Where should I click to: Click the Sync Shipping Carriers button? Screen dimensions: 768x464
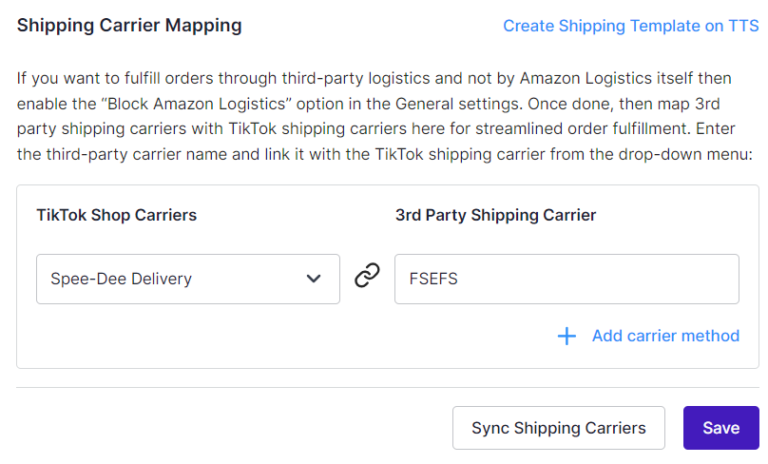(x=558, y=428)
